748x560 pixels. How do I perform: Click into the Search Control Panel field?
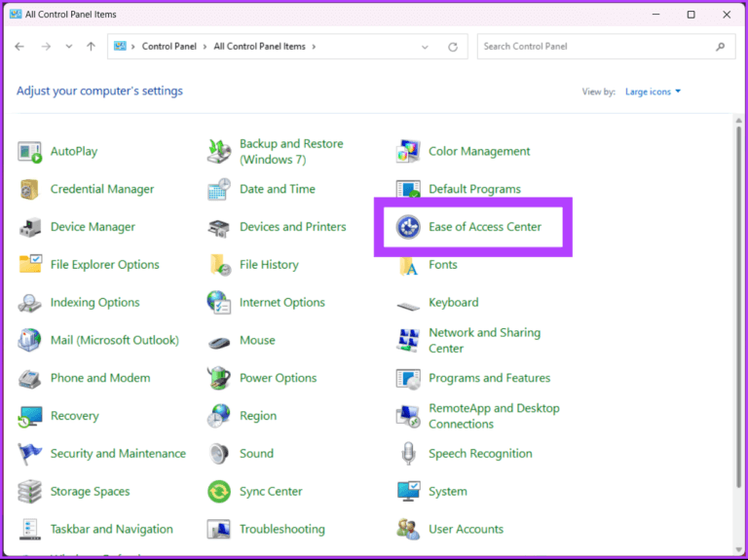pos(596,47)
